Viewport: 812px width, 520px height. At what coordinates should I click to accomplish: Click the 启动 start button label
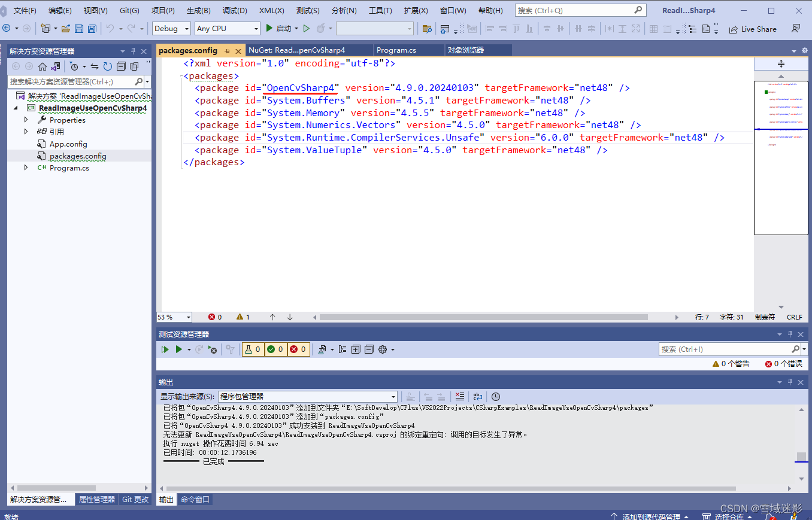(284, 28)
